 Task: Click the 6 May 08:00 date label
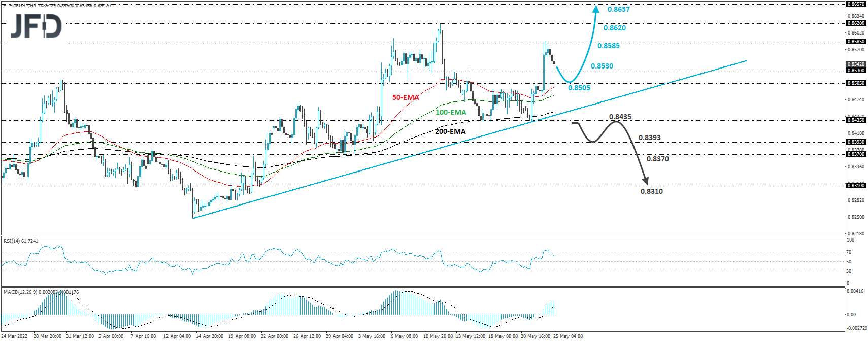click(x=405, y=336)
